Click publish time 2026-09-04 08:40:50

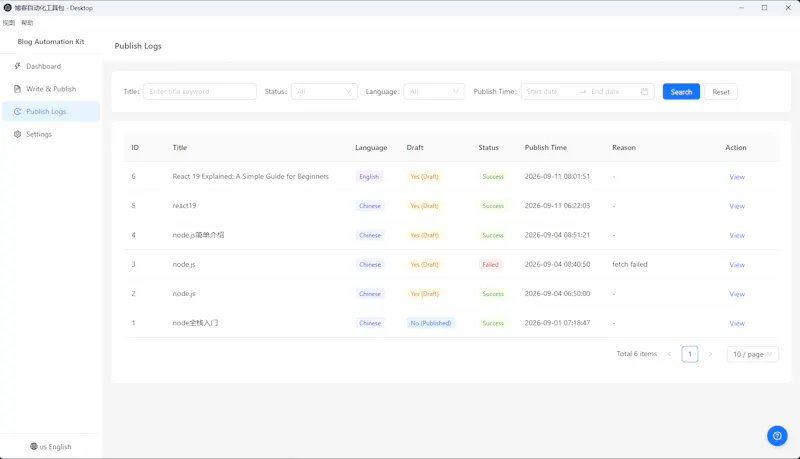(557, 265)
